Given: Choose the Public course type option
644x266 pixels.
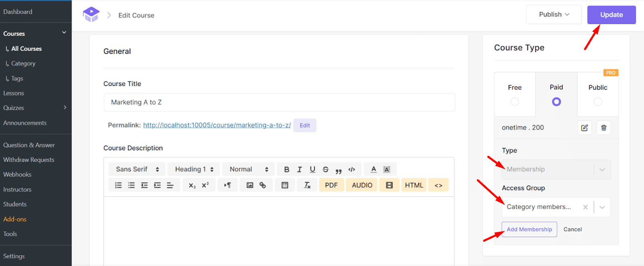Looking at the screenshot, I should coord(598,102).
